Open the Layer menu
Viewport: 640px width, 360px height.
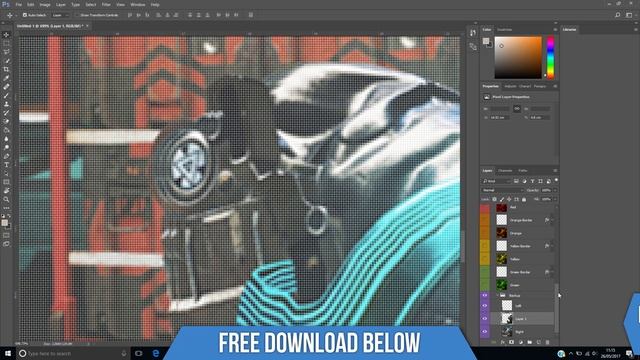tap(61, 4)
